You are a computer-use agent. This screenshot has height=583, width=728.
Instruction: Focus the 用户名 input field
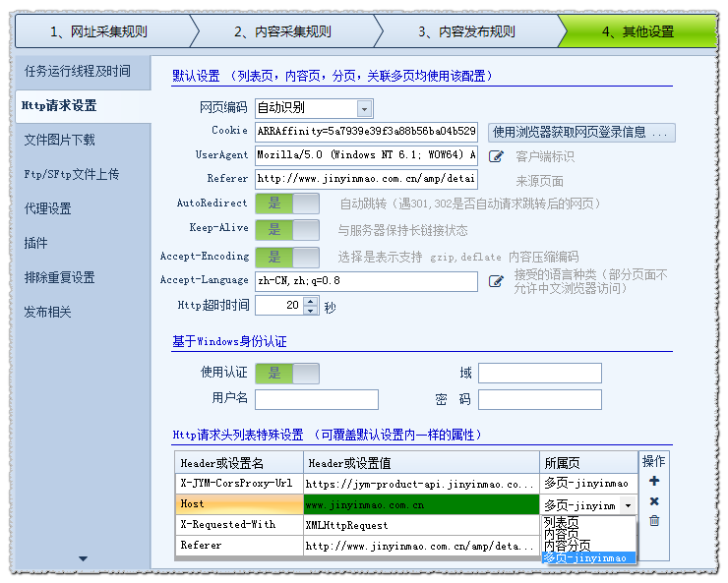pos(317,400)
